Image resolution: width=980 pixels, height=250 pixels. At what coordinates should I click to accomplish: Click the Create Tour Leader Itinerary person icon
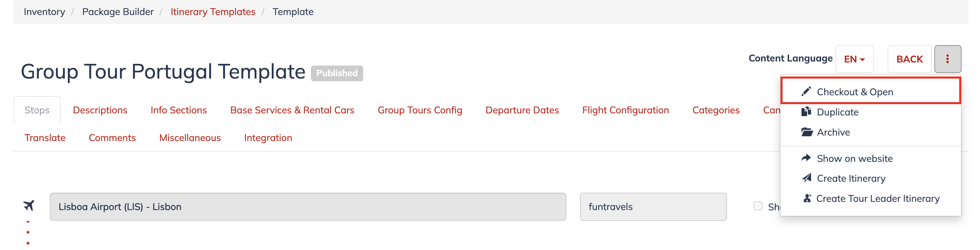click(807, 198)
